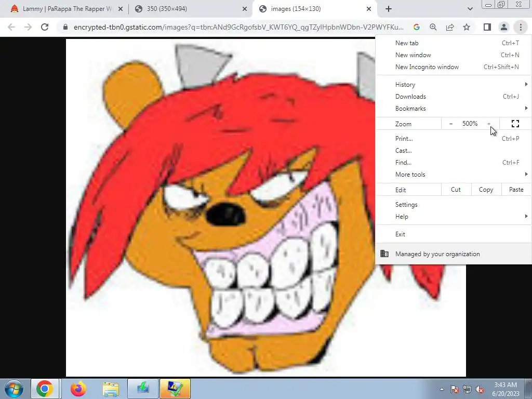The image size is (532, 399).
Task: Open the profile avatar button
Action: (x=504, y=27)
